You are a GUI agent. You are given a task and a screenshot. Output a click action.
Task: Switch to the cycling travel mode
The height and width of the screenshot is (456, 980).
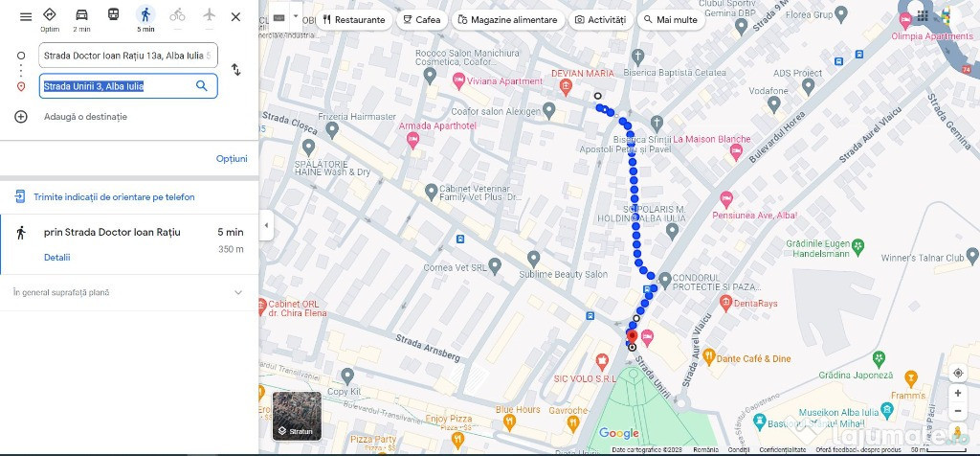click(177, 14)
